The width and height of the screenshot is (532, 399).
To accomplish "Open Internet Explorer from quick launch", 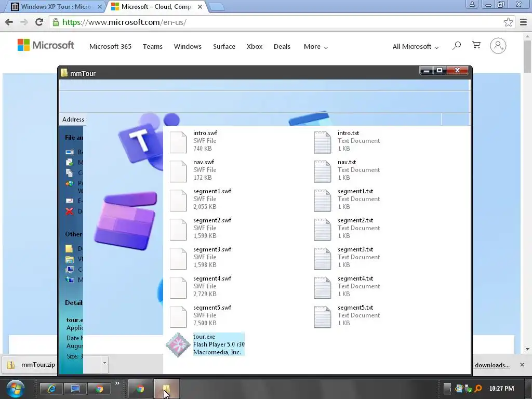I will click(x=51, y=389).
